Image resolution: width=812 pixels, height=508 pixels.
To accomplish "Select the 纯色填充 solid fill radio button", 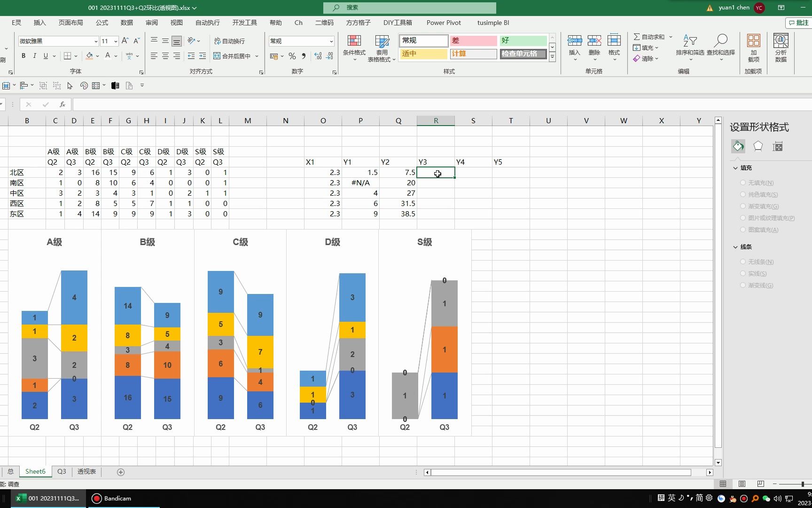I will (742, 194).
